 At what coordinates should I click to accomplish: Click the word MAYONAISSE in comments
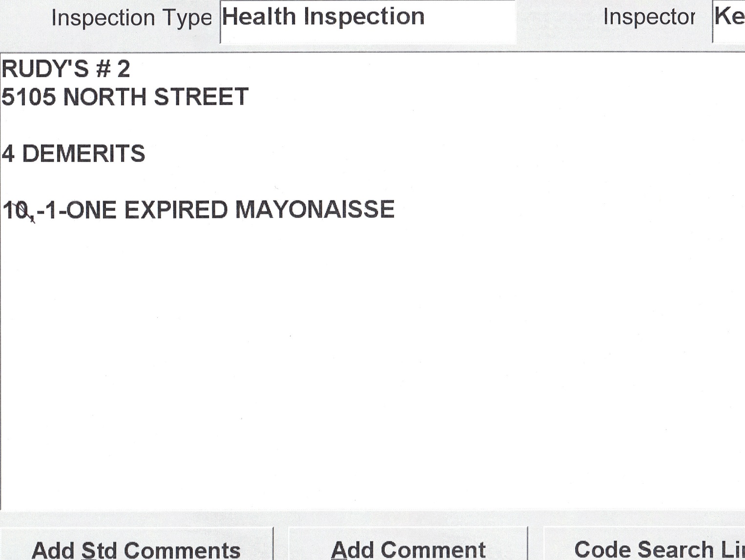[314, 210]
